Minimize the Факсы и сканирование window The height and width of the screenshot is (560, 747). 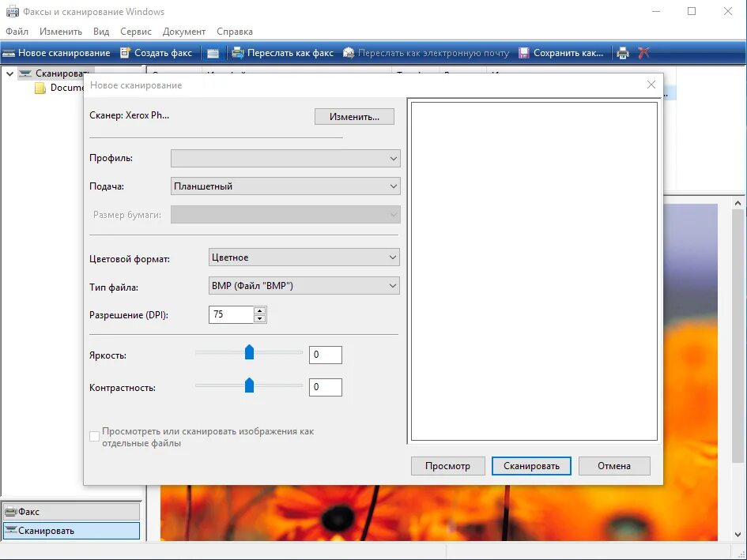click(x=656, y=11)
